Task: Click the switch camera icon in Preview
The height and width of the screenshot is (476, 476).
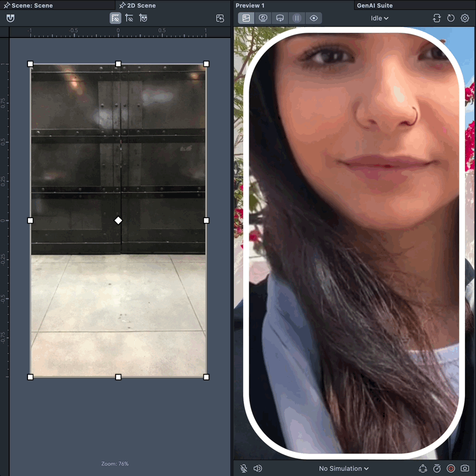Action: 436,18
